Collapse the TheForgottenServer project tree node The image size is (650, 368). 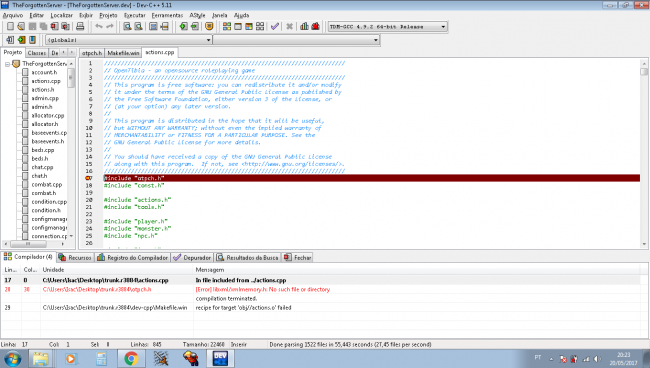pyautogui.click(x=7, y=64)
